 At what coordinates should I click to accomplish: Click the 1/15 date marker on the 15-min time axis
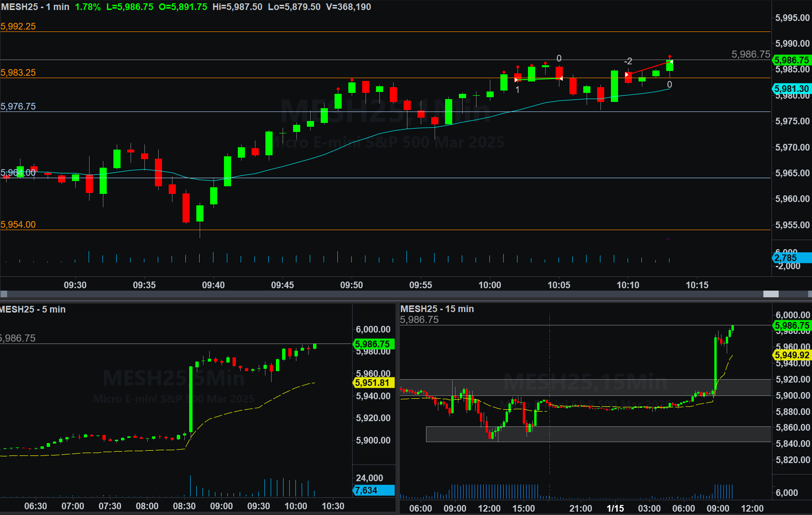[615, 508]
